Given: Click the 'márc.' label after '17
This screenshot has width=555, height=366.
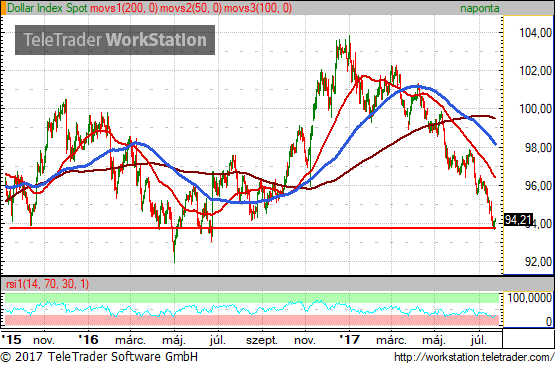Looking at the screenshot, I should click(391, 340).
